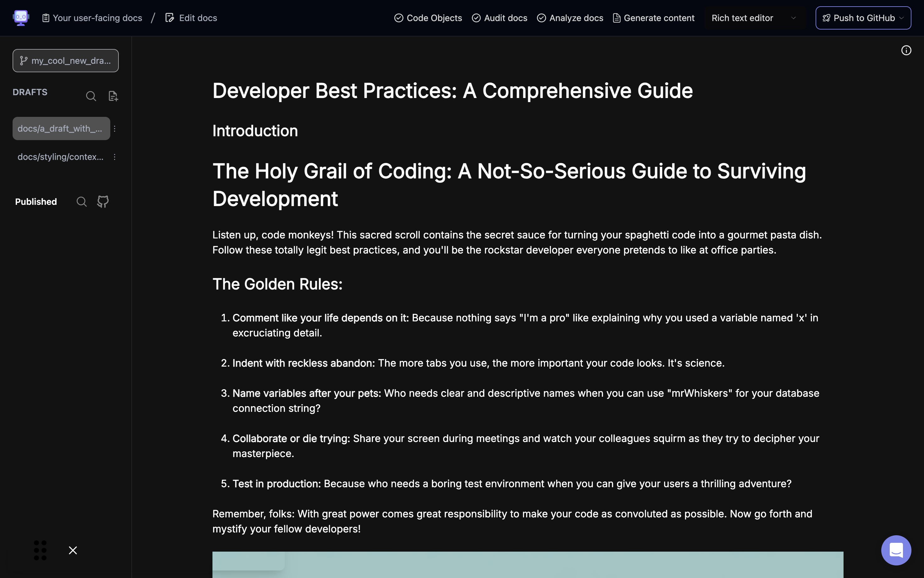Open the info icon at top right

906,51
